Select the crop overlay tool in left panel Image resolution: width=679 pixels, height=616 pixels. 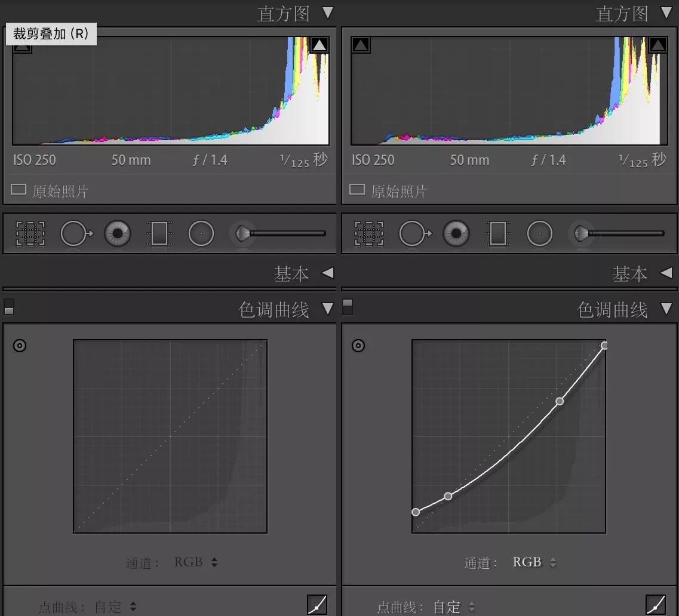click(30, 233)
